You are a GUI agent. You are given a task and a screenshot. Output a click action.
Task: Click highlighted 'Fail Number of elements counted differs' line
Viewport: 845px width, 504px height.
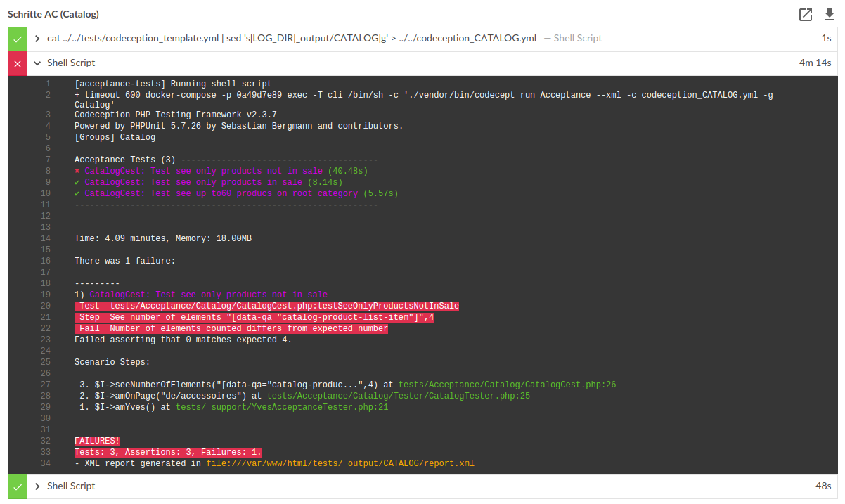[231, 328]
